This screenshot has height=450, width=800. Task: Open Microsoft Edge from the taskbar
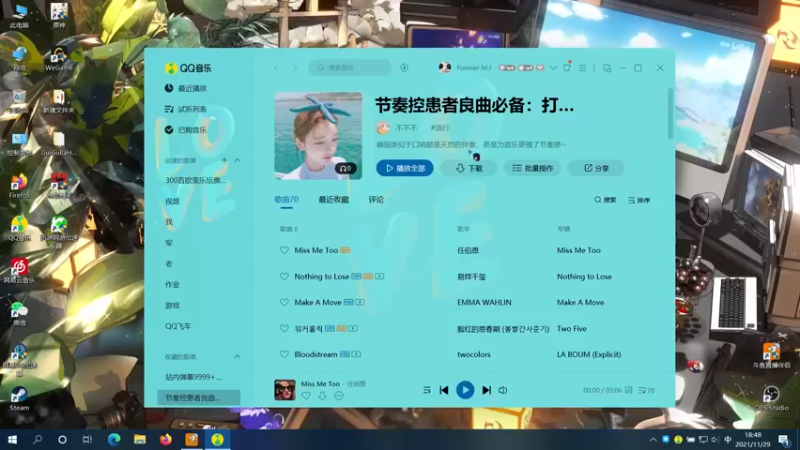coord(114,439)
